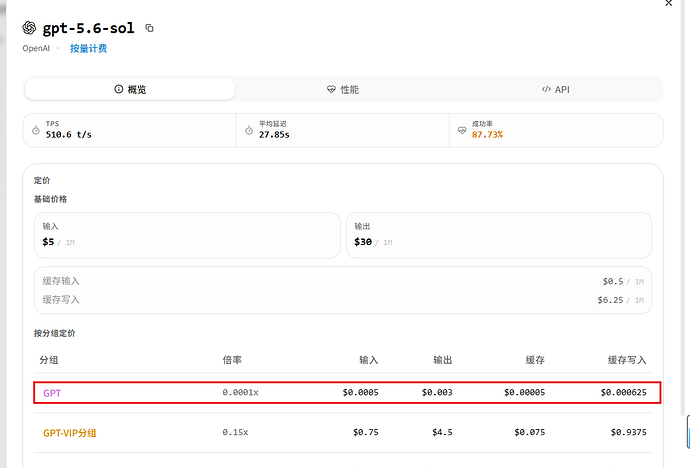Screen dimensions: 690x468
Task: Click the 缓存输入 label
Action: (61, 281)
